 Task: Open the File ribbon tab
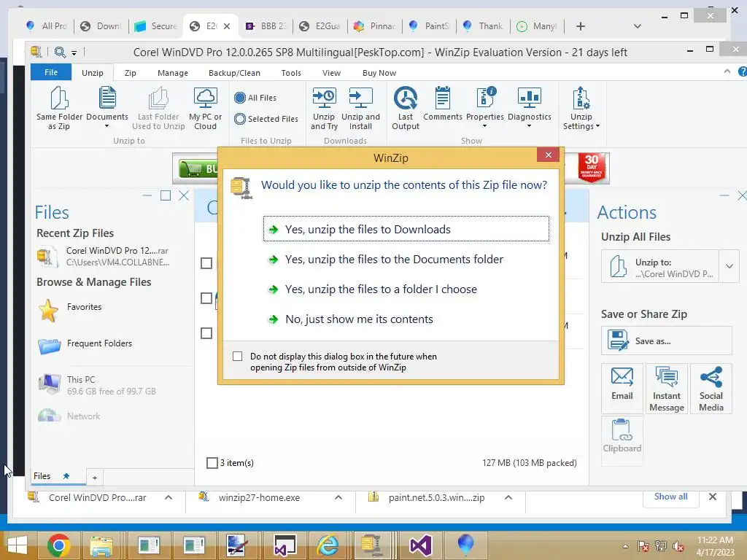point(51,72)
